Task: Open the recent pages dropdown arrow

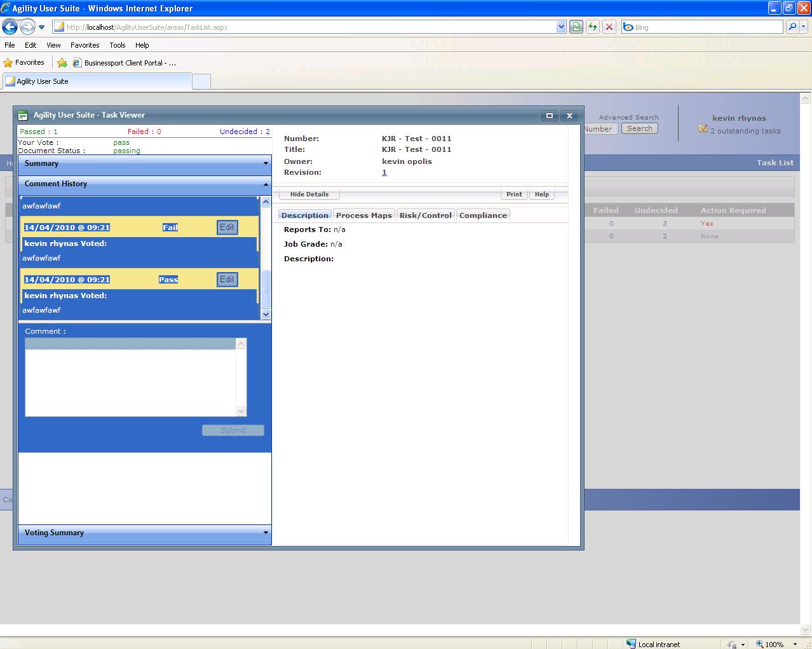Action: coord(42,27)
